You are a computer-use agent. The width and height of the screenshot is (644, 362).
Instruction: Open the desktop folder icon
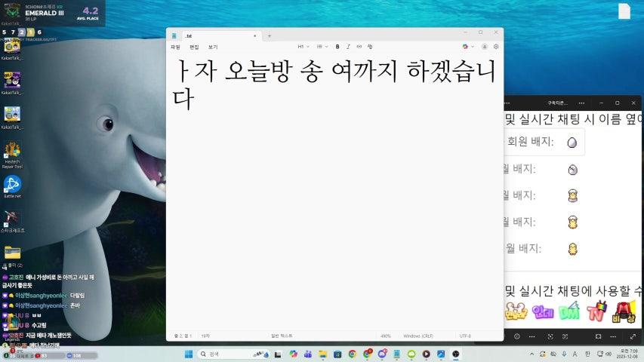pyautogui.click(x=12, y=256)
